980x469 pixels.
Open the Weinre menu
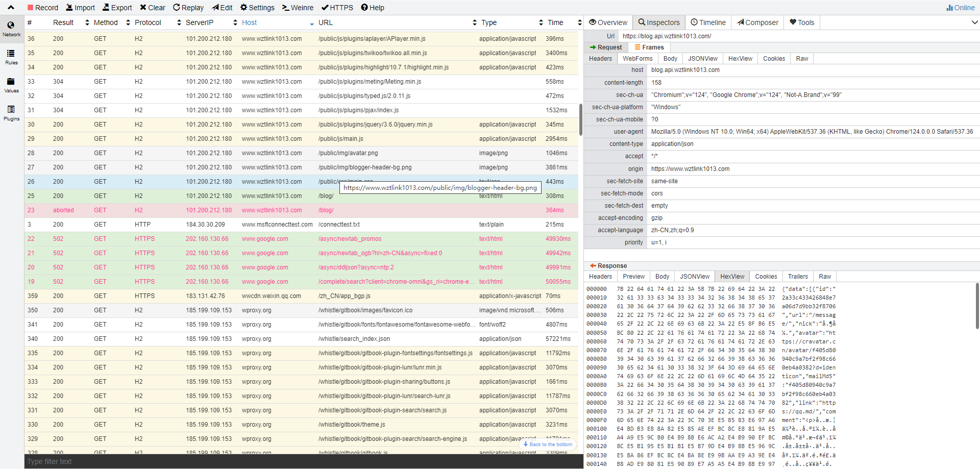298,8
